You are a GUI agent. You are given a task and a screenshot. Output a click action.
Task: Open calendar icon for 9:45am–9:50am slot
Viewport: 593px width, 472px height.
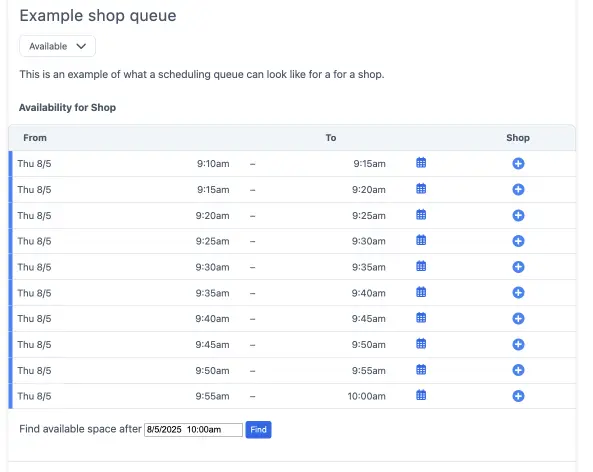click(x=421, y=344)
